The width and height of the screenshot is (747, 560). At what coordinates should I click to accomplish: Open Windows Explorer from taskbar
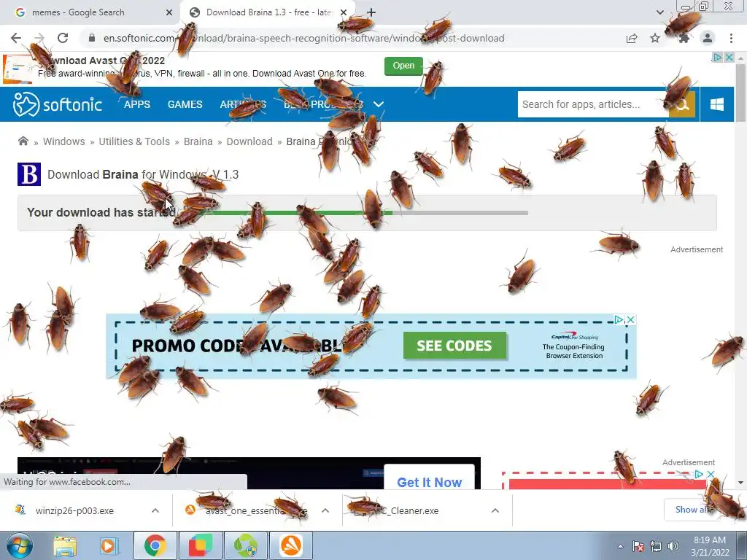pyautogui.click(x=65, y=545)
